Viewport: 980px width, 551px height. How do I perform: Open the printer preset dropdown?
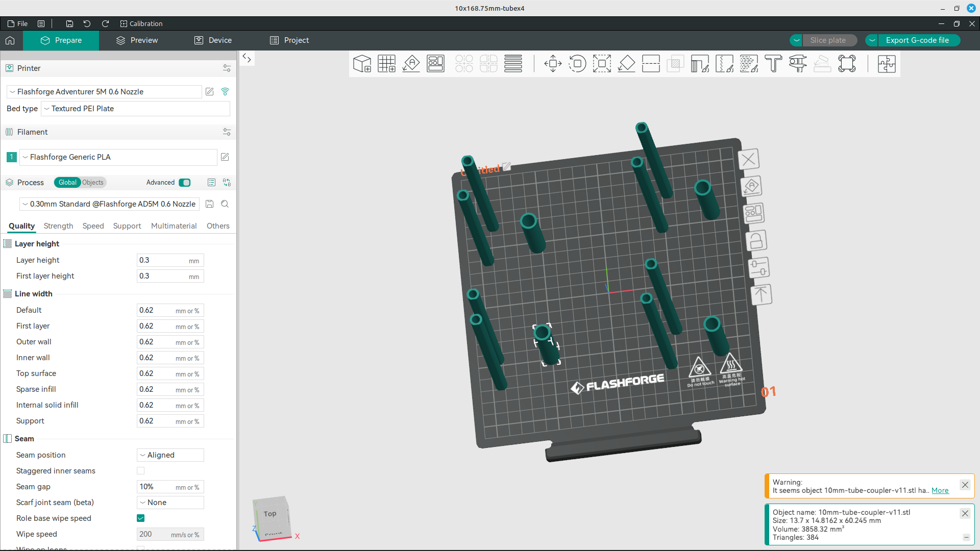coord(104,92)
